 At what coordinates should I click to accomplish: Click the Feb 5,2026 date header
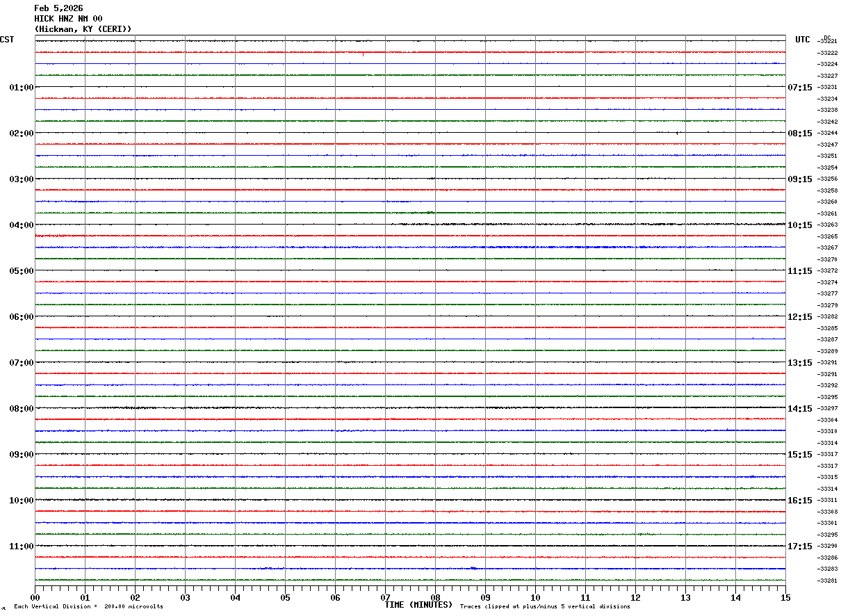click(x=58, y=8)
